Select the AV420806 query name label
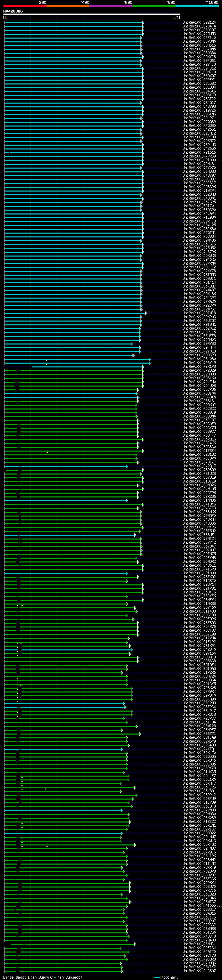This screenshot has height=980, width=222. coord(13,11)
